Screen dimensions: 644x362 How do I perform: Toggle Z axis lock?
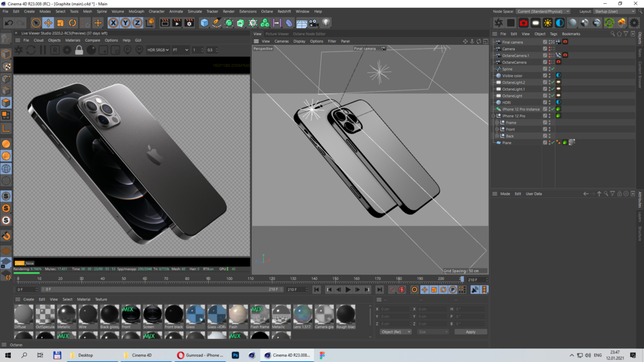tap(137, 23)
